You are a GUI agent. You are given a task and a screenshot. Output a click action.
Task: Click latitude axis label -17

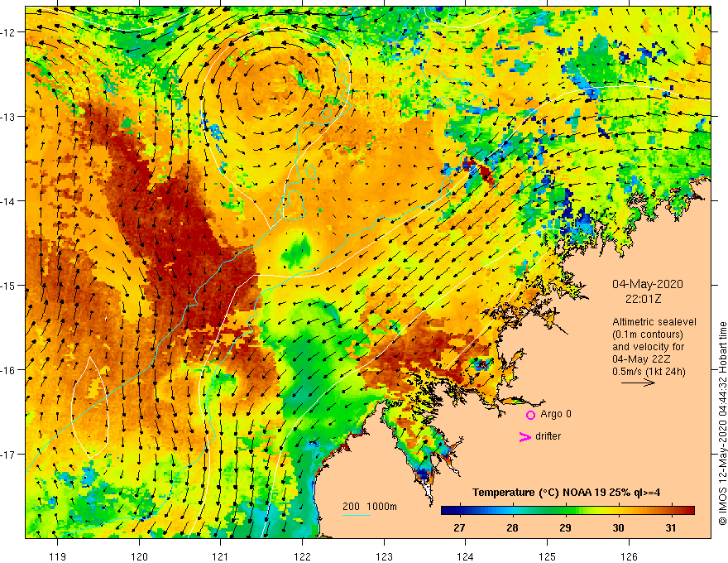click(9, 455)
